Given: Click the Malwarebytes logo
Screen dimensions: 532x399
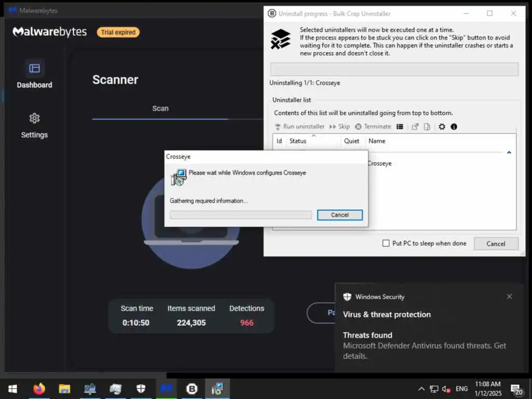Looking at the screenshot, I should tap(49, 32).
